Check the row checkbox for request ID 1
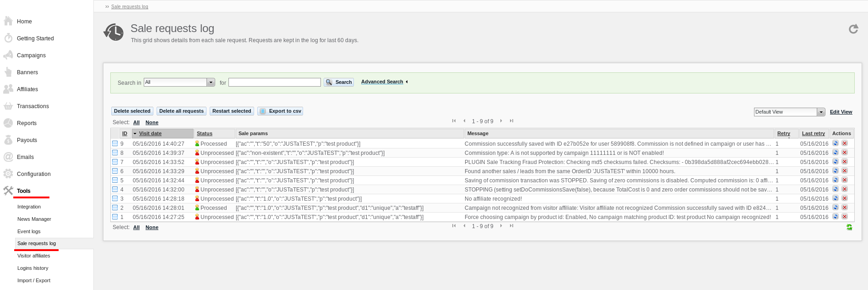 coord(115,217)
